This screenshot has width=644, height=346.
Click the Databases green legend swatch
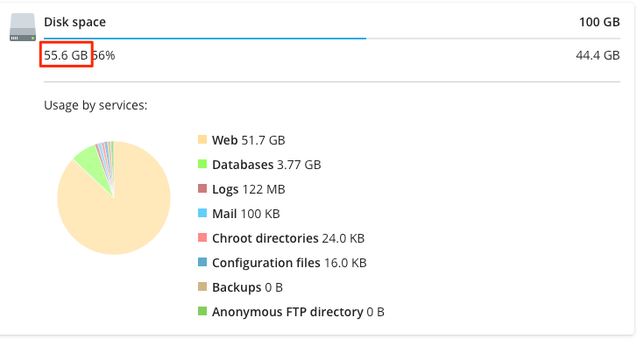click(202, 164)
